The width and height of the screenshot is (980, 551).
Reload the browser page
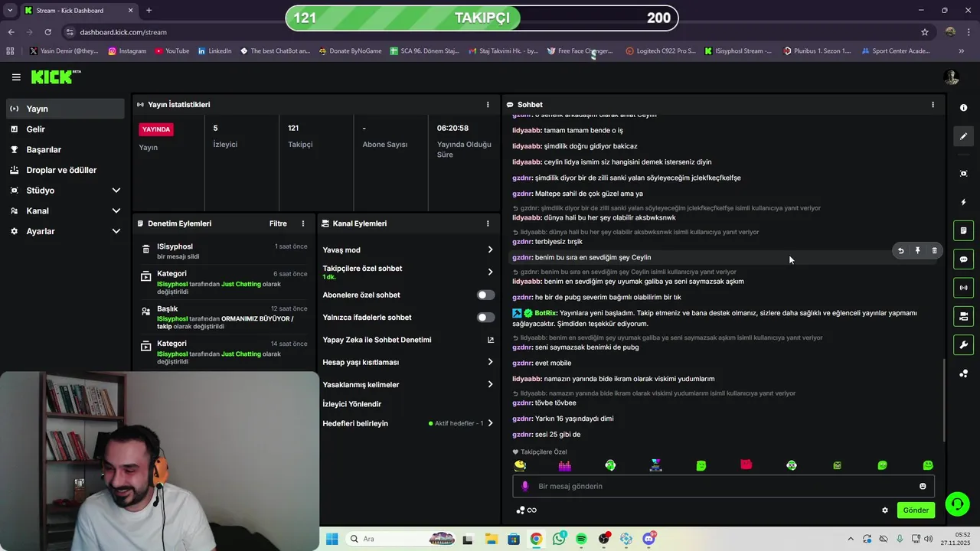[47, 32]
